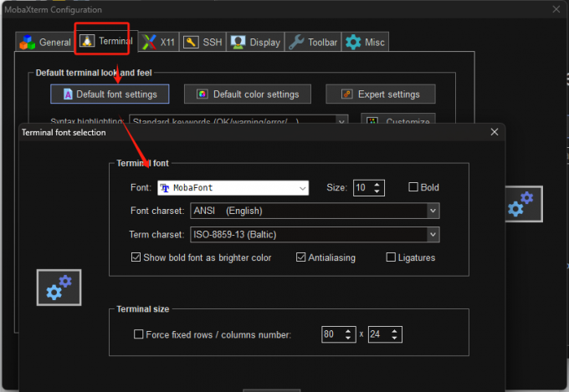Open the General tab
Image resolution: width=569 pixels, height=392 pixels.
tap(46, 42)
